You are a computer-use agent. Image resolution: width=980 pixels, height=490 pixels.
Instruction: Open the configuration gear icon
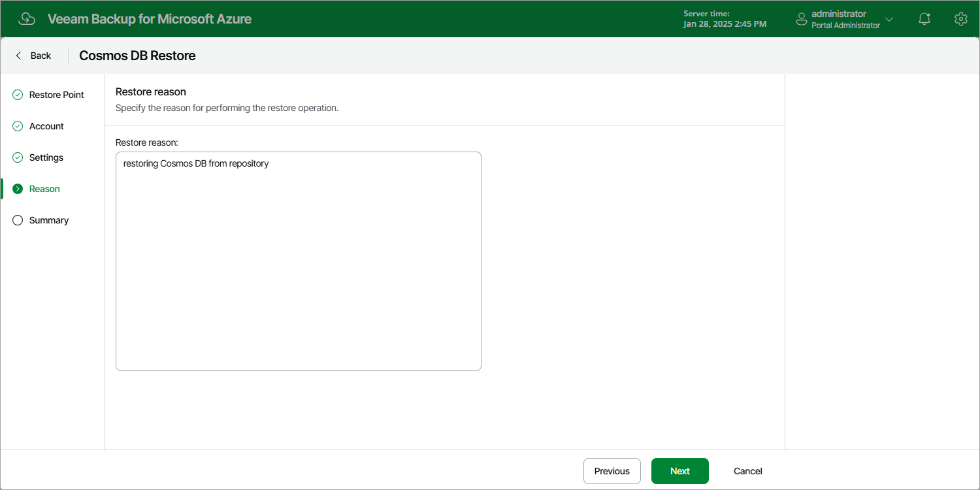click(960, 19)
